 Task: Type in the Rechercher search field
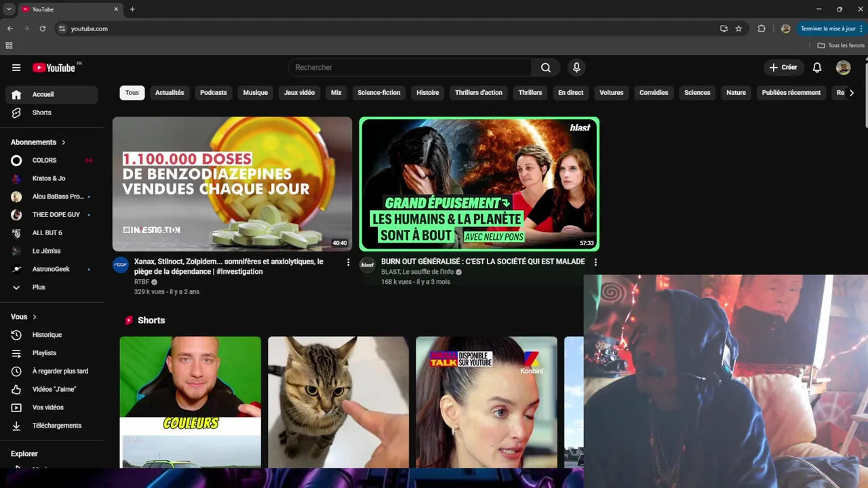410,67
